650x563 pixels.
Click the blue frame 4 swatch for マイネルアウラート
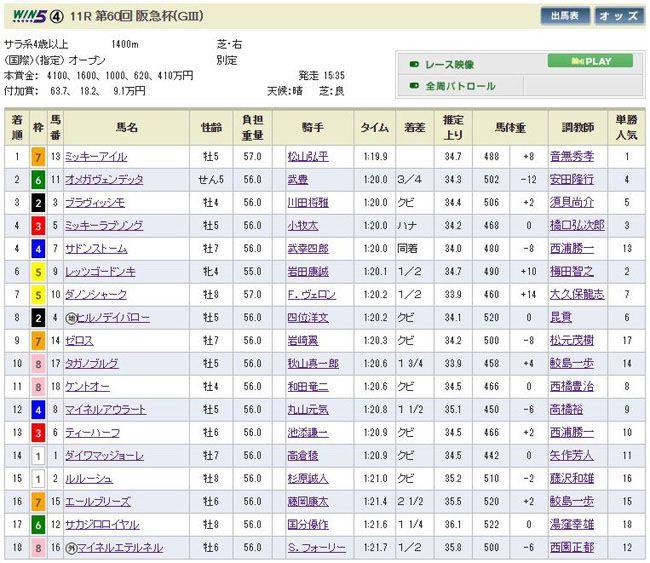37,410
